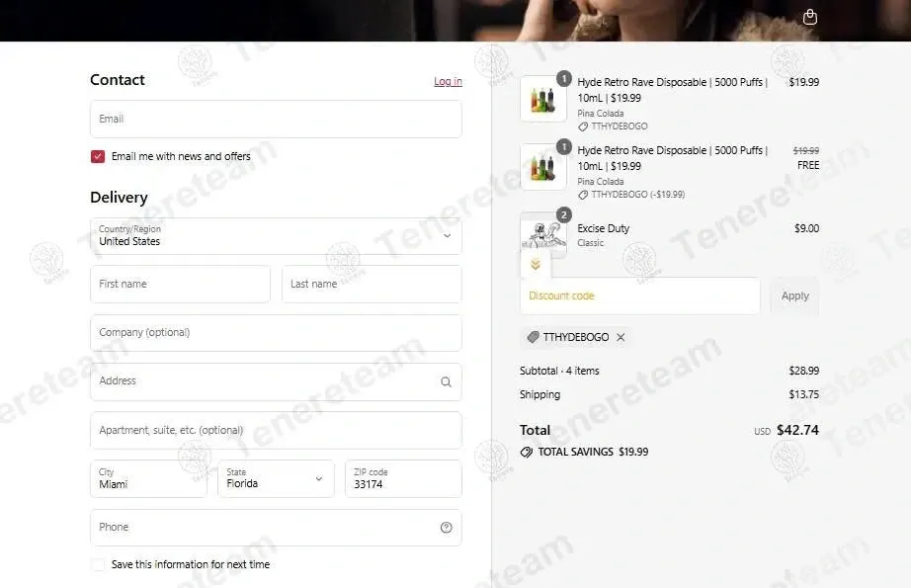Image resolution: width=911 pixels, height=588 pixels.
Task: Click the yellow double-chevron scroll indicator
Action: click(536, 265)
